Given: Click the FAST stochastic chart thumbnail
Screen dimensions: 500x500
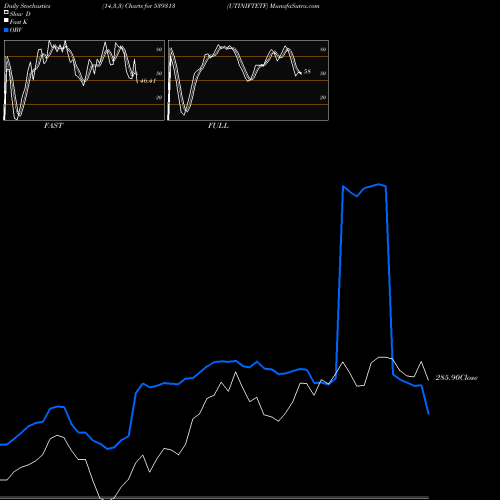Looking at the screenshot, I should tap(84, 80).
